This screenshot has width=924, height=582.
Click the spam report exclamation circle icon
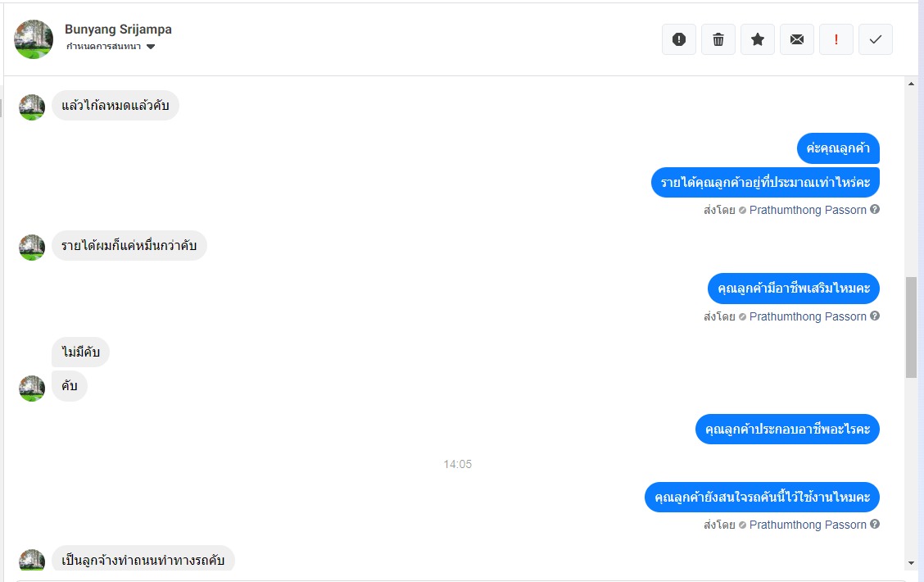tap(679, 39)
